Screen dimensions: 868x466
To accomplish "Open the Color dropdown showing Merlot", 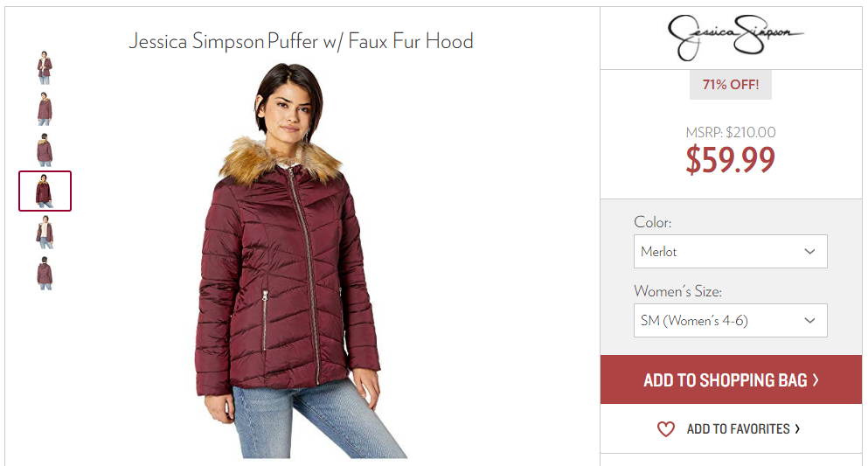I will pyautogui.click(x=730, y=251).
